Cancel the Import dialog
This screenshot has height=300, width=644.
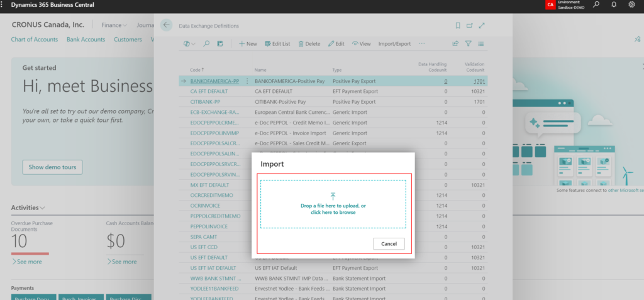389,243
